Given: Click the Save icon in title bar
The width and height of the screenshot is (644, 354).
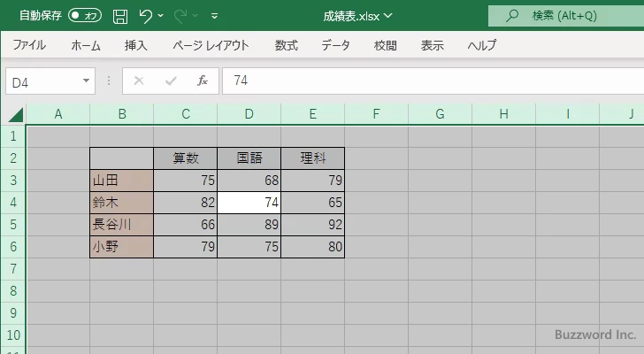Looking at the screenshot, I should pos(120,17).
